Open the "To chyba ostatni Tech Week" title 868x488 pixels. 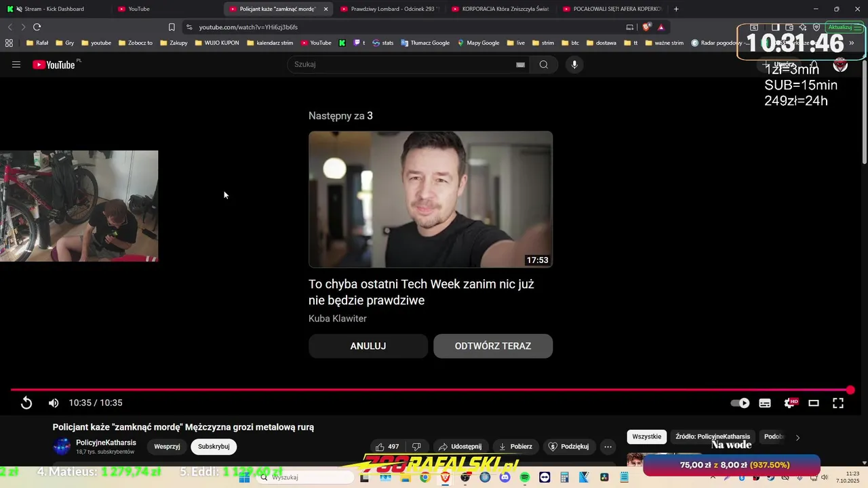tap(421, 292)
